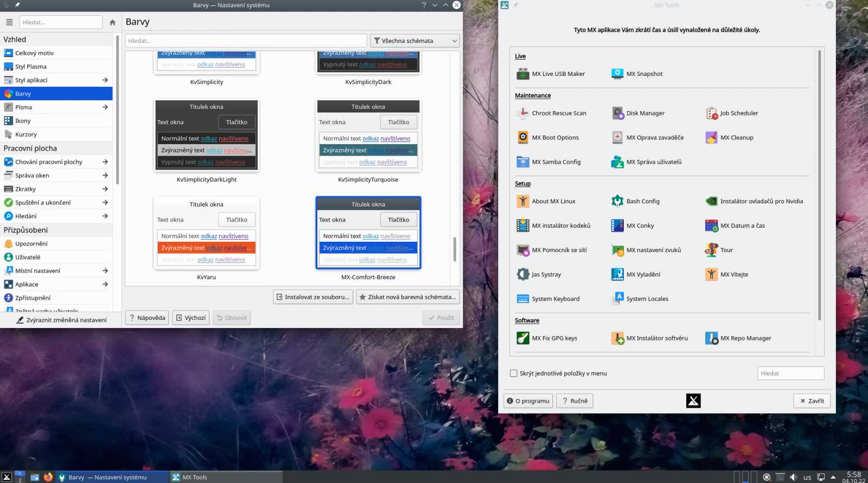Screen dimensions: 868x483
Task: Open MX Vyladění
Action: (x=636, y=274)
